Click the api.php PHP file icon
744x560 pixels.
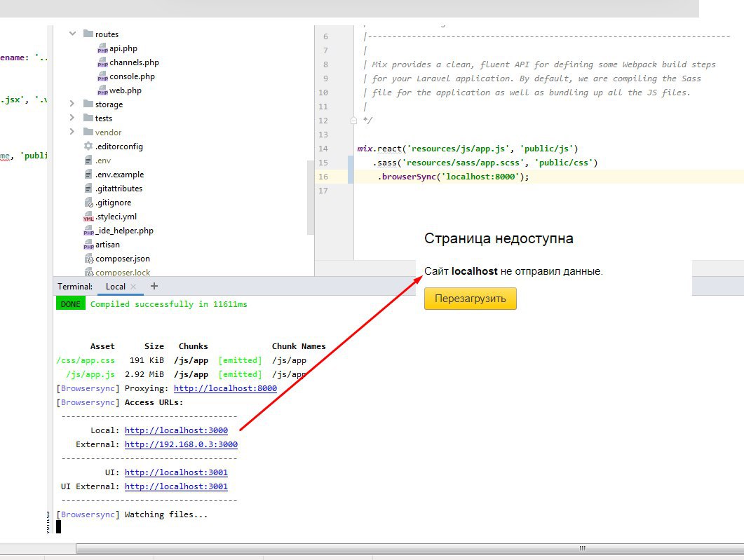coord(102,48)
